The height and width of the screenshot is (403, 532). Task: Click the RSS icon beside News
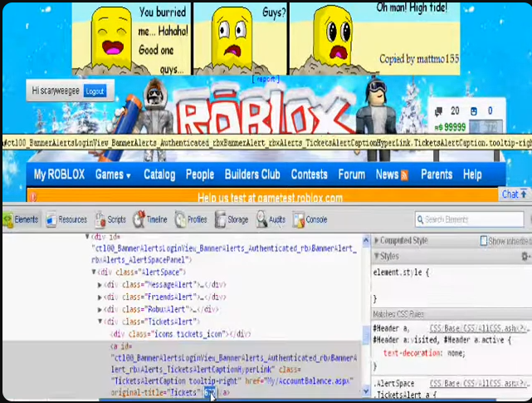pyautogui.click(x=404, y=175)
